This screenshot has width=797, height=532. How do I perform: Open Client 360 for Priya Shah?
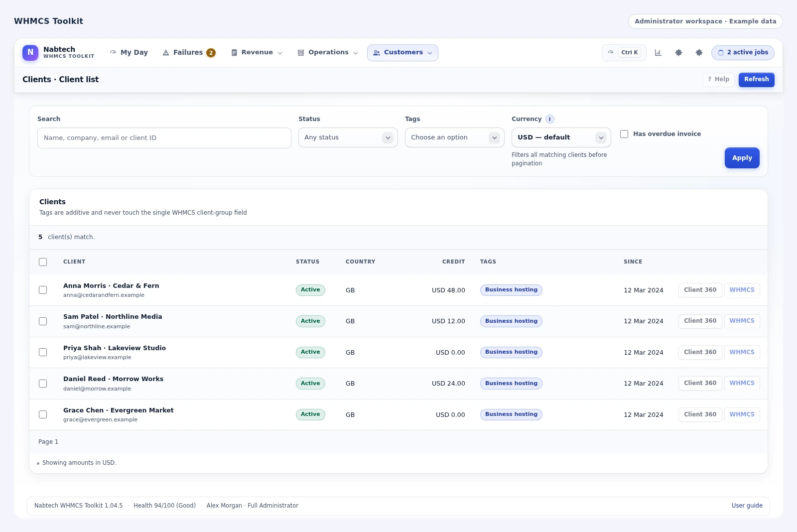(x=700, y=352)
